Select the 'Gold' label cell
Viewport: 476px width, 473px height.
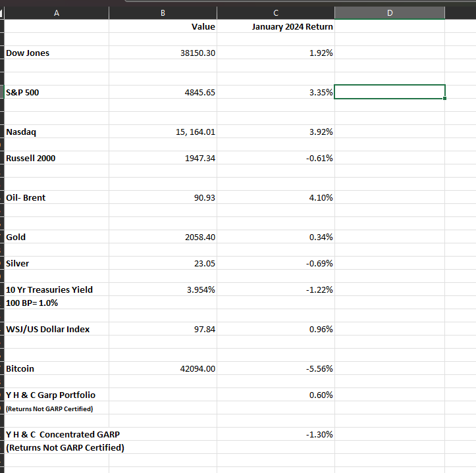tap(57, 237)
